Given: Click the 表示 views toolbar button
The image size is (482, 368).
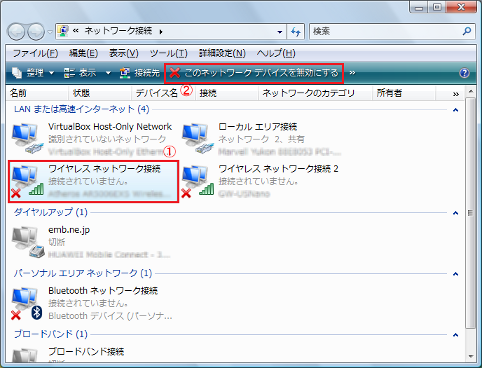Looking at the screenshot, I should coord(80,73).
